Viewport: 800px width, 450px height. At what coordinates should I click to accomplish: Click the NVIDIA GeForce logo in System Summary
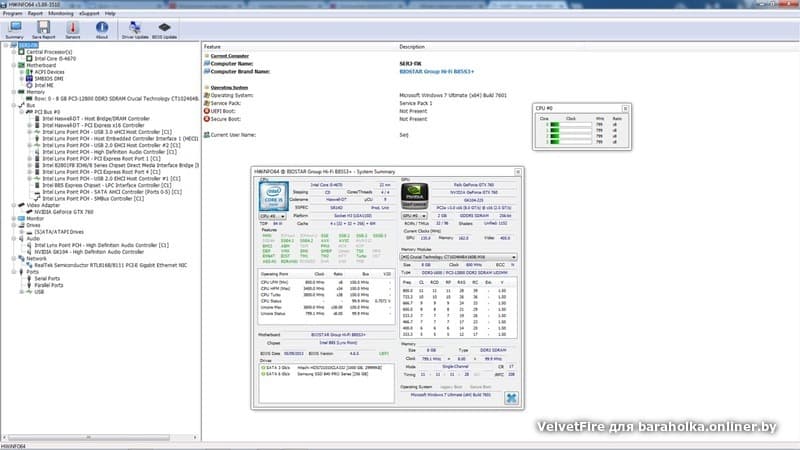click(x=414, y=196)
